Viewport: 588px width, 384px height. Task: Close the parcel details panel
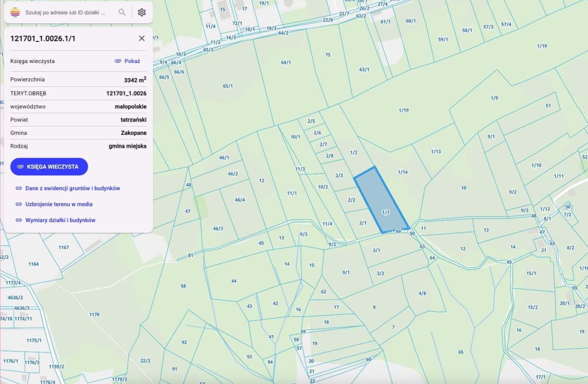click(x=141, y=38)
